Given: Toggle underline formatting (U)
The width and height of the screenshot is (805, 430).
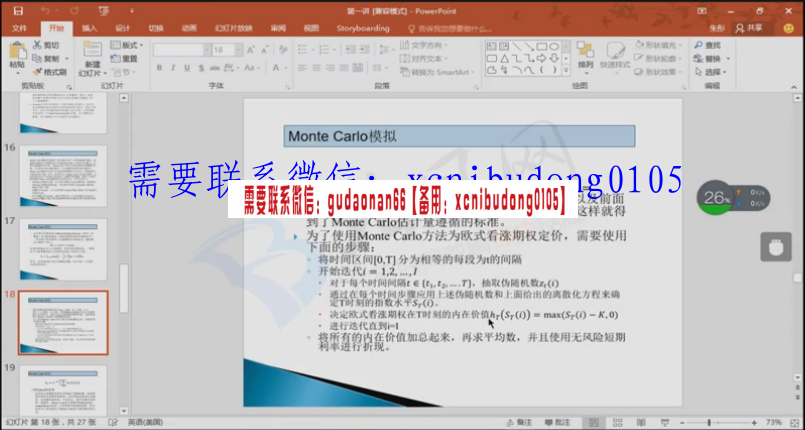Looking at the screenshot, I should (185, 68).
